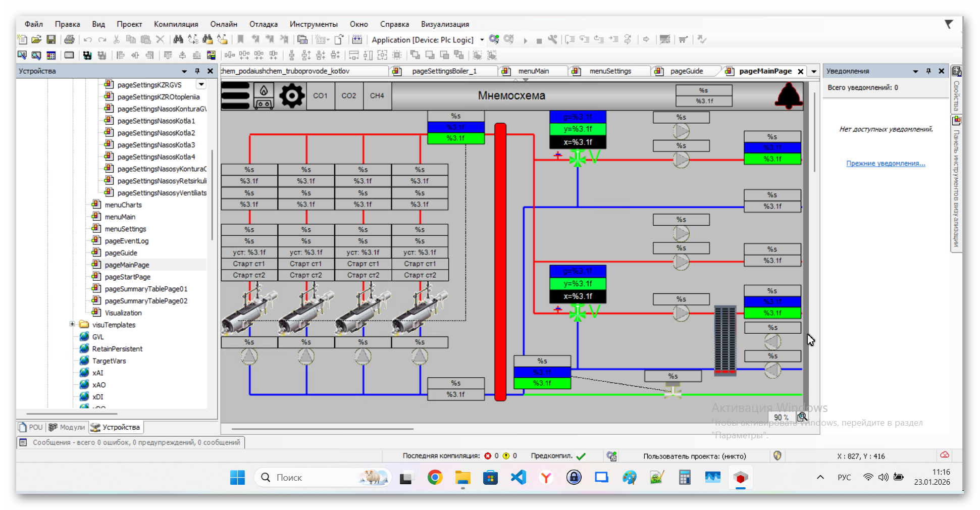980x510 pixels.
Task: Expand the visuTemplates folder node
Action: point(72,324)
